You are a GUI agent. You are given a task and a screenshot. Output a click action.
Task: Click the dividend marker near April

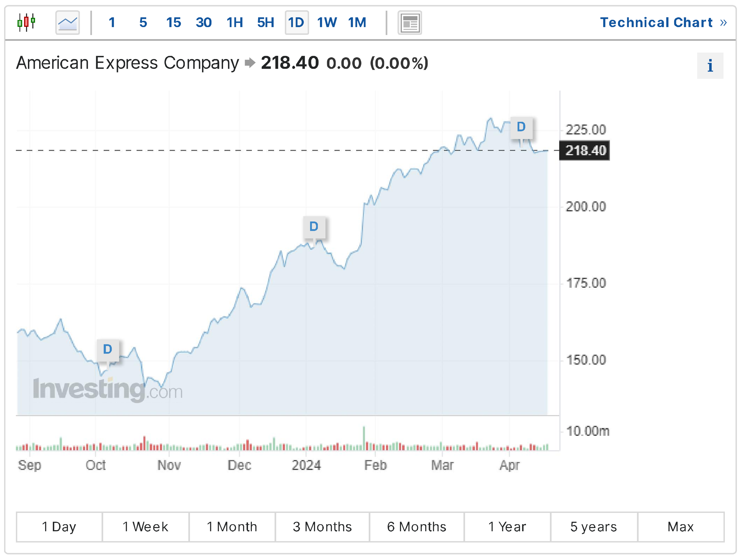pos(521,127)
